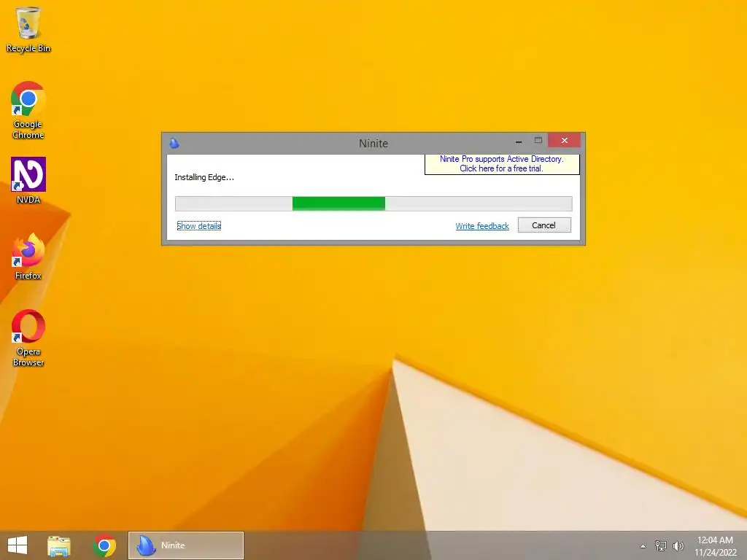Click the Show details link
Image resolution: width=747 pixels, height=560 pixels.
[x=198, y=226]
